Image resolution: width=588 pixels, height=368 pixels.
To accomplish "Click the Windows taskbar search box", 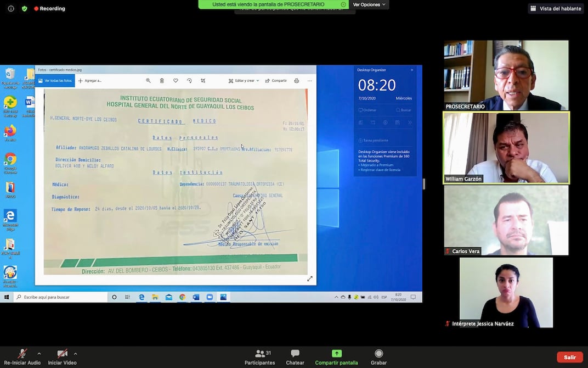I will (x=60, y=297).
